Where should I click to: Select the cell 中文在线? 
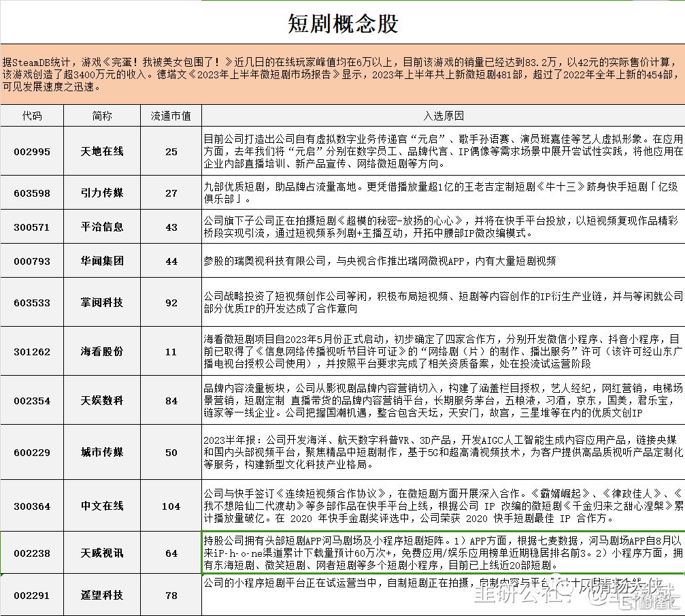click(x=102, y=506)
